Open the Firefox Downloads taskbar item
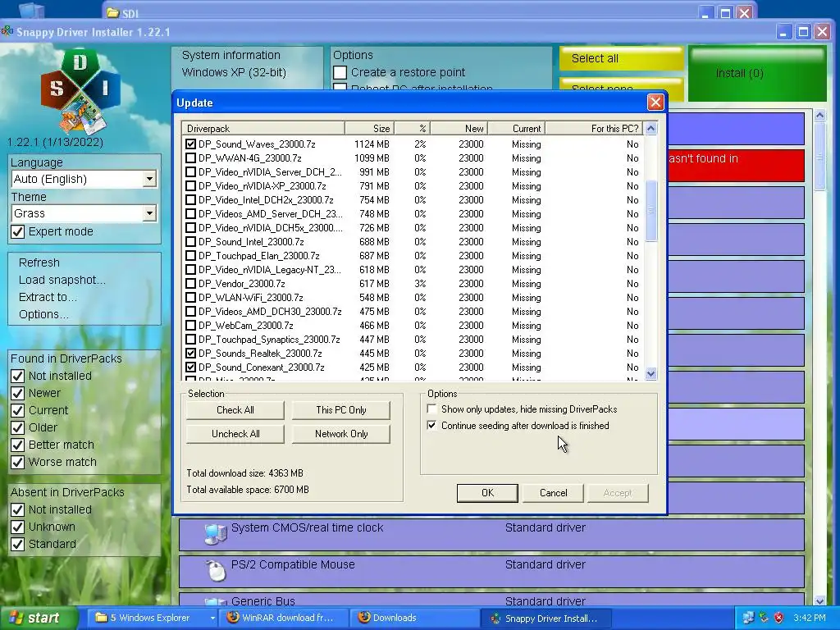This screenshot has width=840, height=630. point(413,618)
